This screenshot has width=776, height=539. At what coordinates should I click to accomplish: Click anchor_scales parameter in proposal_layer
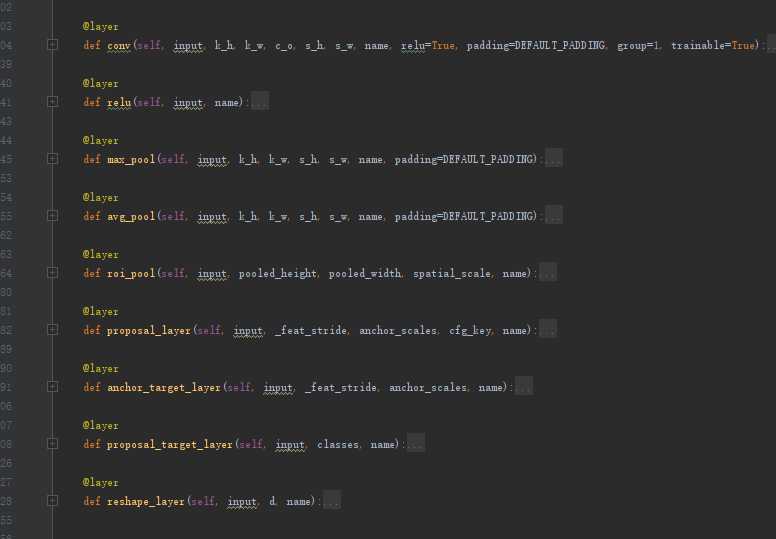398,330
